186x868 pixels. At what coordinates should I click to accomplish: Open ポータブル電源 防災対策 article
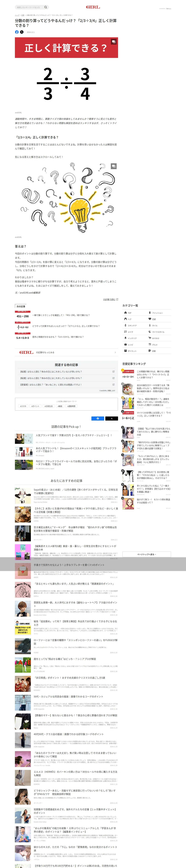point(66,465)
